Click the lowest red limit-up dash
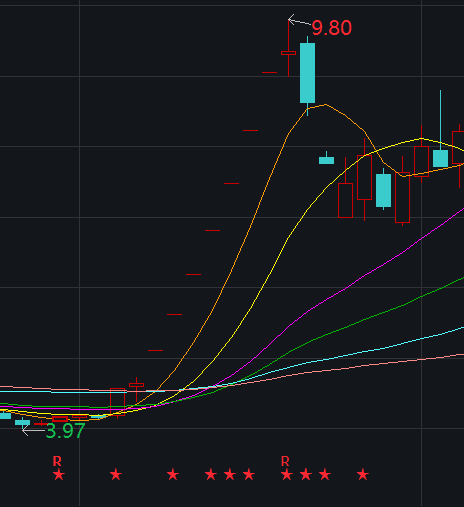The height and width of the screenshot is (507, 464). click(x=155, y=350)
